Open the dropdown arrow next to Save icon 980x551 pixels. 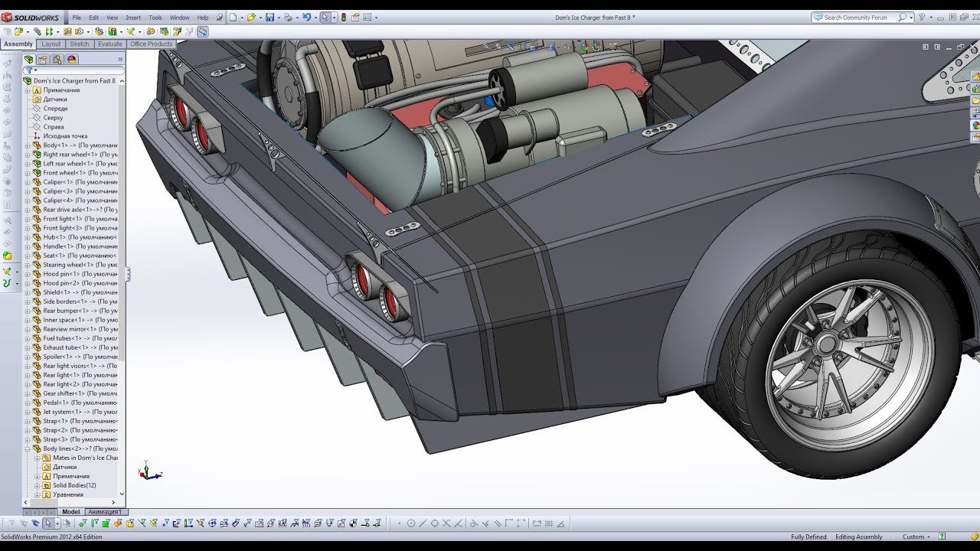279,17
